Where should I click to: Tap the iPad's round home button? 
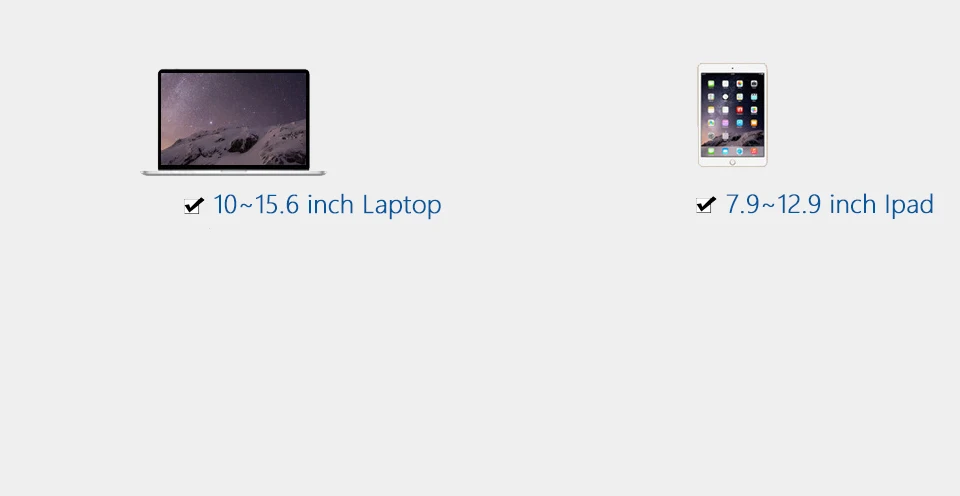732,162
